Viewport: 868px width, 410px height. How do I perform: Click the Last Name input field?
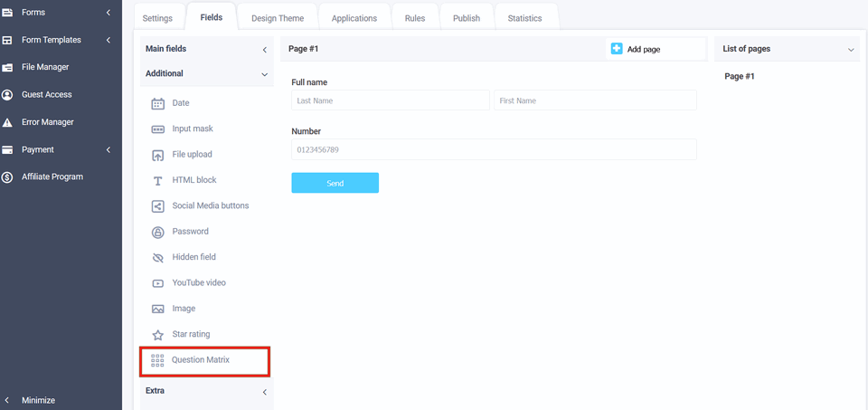[390, 100]
